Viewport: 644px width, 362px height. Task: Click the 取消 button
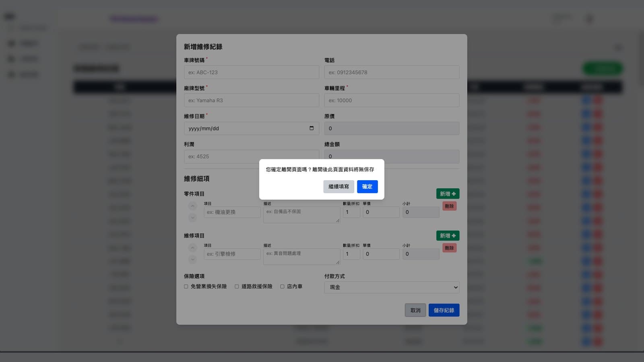415,310
